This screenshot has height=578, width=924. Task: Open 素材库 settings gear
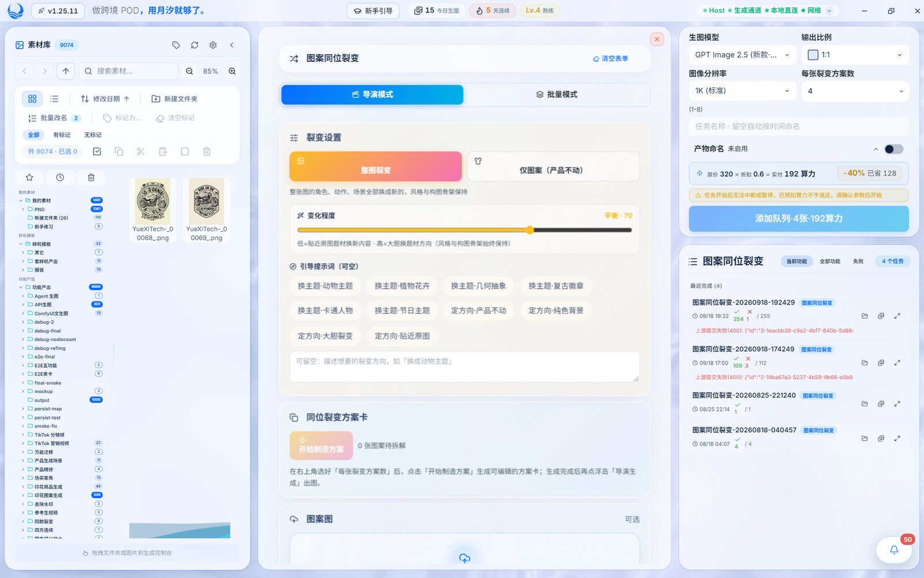213,45
